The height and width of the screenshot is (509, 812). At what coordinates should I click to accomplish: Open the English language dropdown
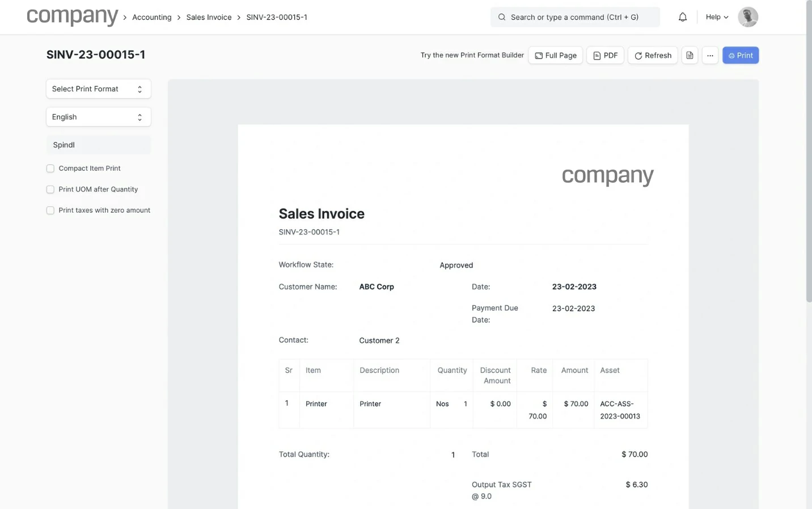(98, 117)
